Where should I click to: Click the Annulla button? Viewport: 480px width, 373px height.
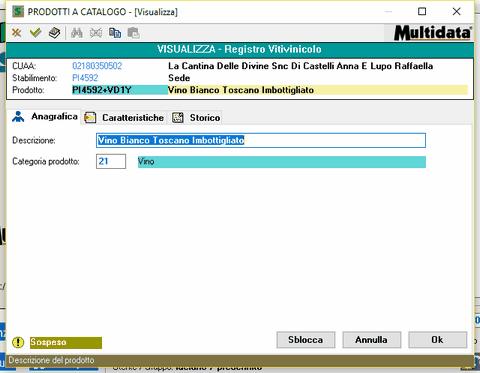point(372,340)
